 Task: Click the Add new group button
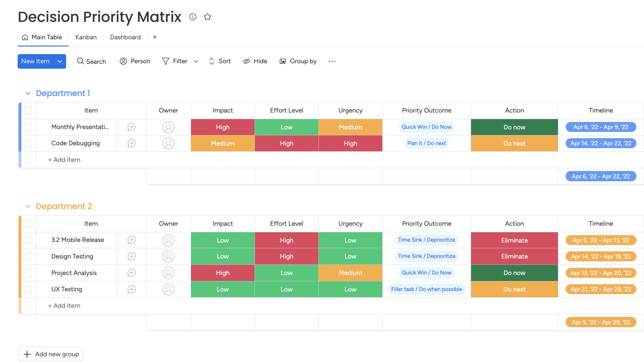tap(51, 354)
